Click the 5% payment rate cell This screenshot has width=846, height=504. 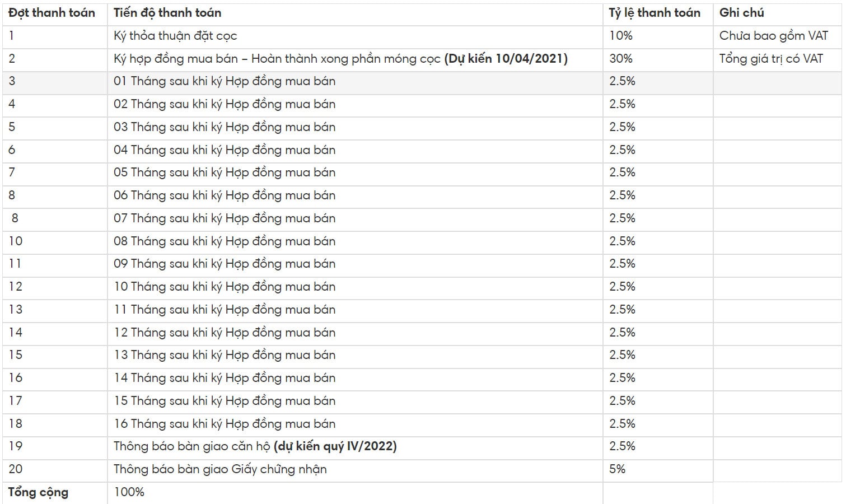(x=617, y=469)
